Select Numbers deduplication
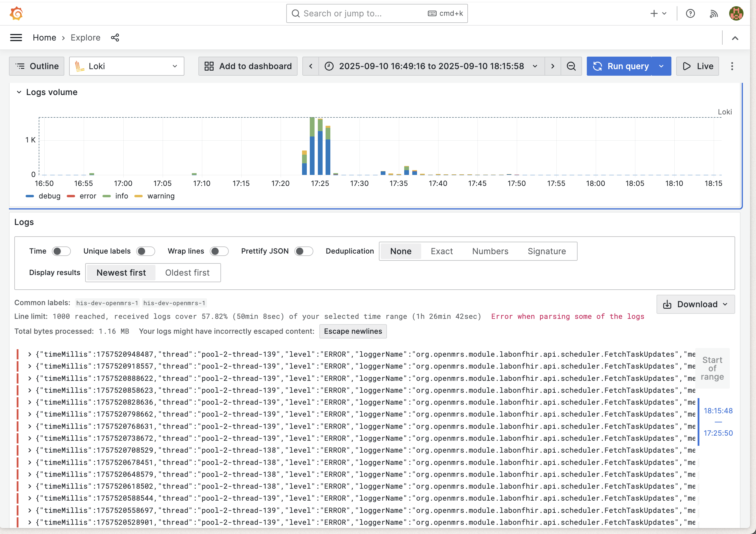The image size is (756, 534). click(490, 251)
